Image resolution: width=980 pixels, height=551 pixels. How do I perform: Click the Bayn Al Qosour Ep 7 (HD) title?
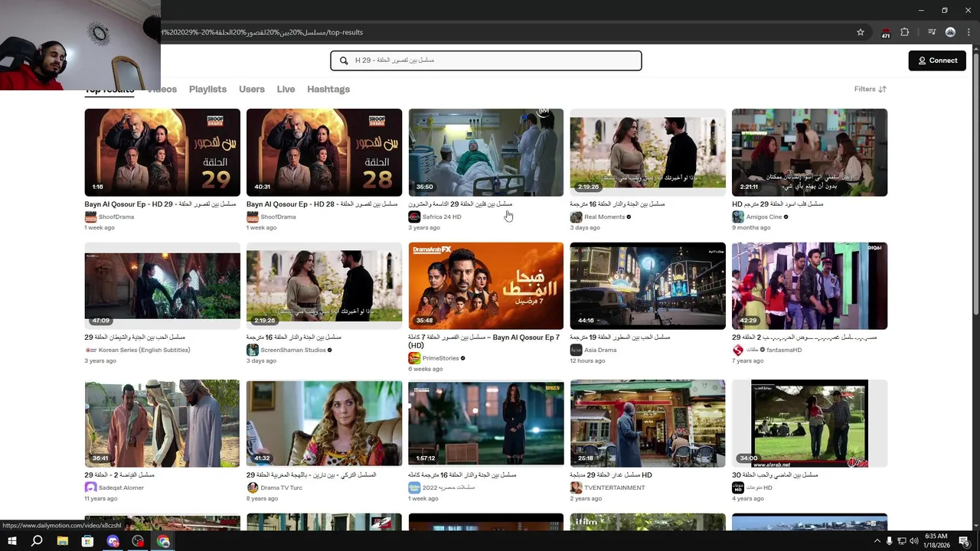(484, 341)
